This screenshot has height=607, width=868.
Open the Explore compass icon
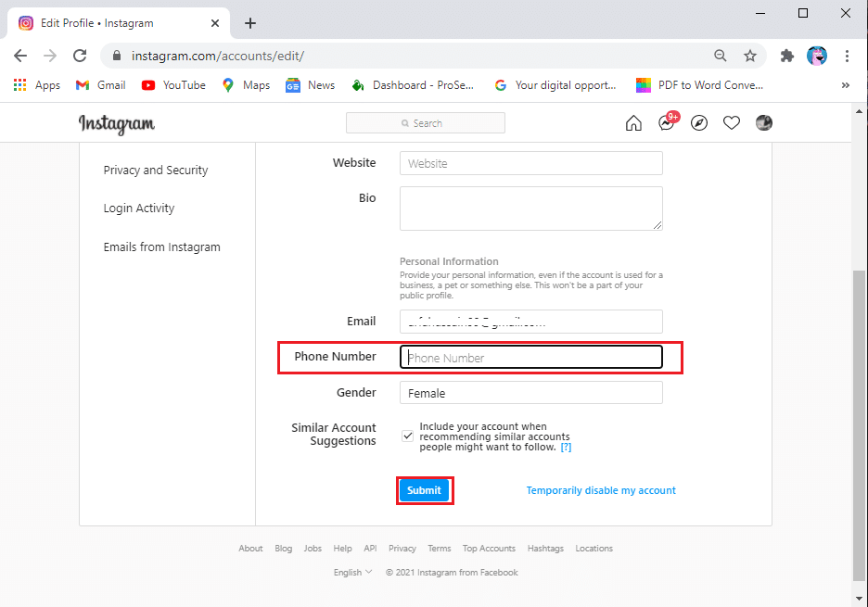[x=699, y=123]
